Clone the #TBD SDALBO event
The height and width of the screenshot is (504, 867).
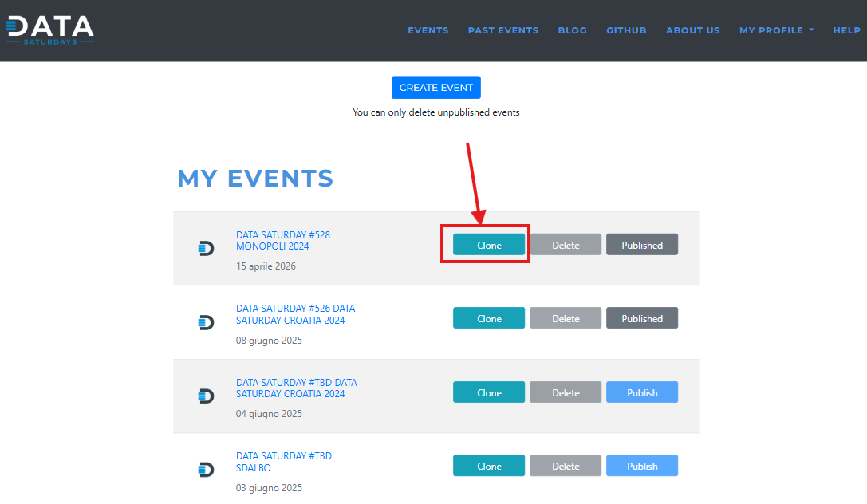489,466
